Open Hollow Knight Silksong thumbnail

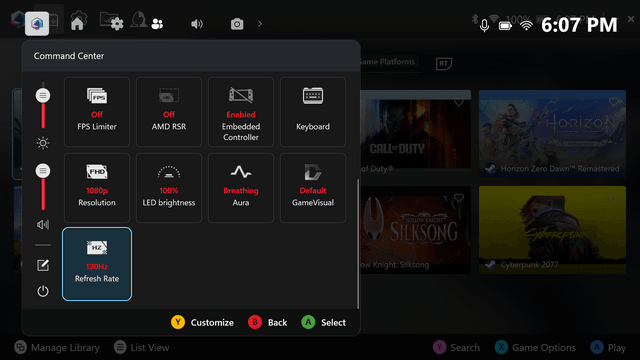click(416, 230)
